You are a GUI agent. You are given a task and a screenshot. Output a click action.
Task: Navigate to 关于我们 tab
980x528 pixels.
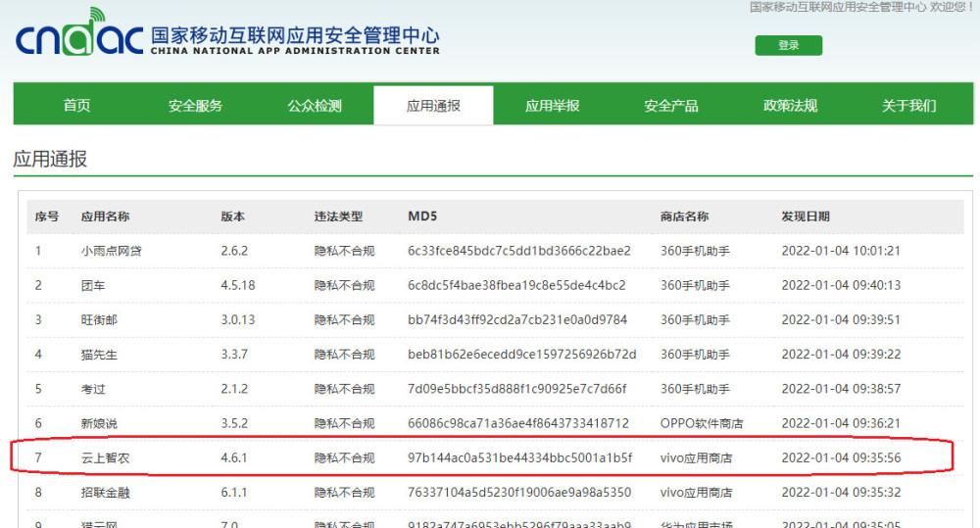[908, 105]
